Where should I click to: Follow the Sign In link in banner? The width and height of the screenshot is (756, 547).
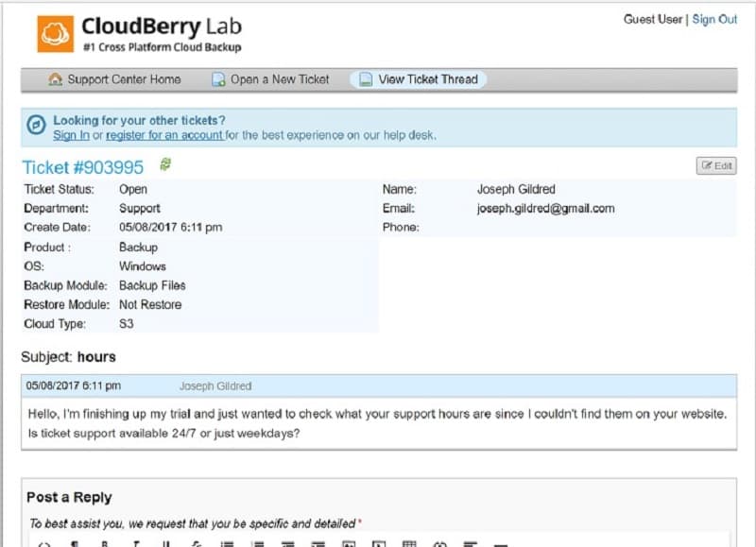[71, 135]
